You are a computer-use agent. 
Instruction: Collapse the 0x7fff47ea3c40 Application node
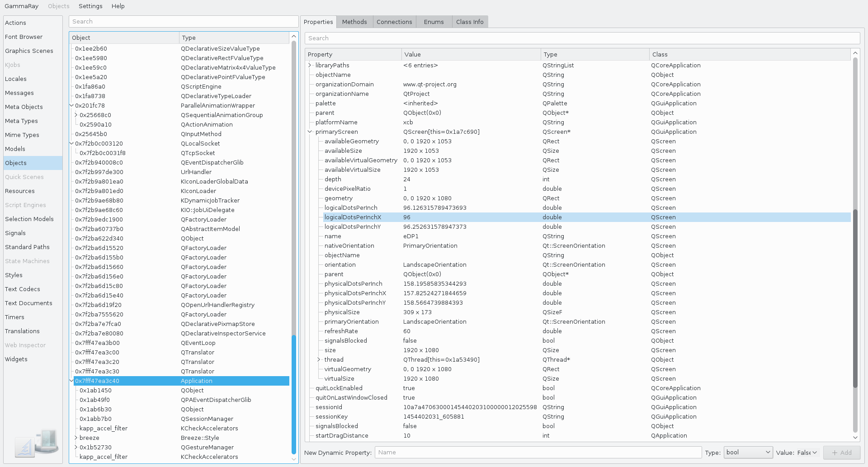pyautogui.click(x=71, y=381)
